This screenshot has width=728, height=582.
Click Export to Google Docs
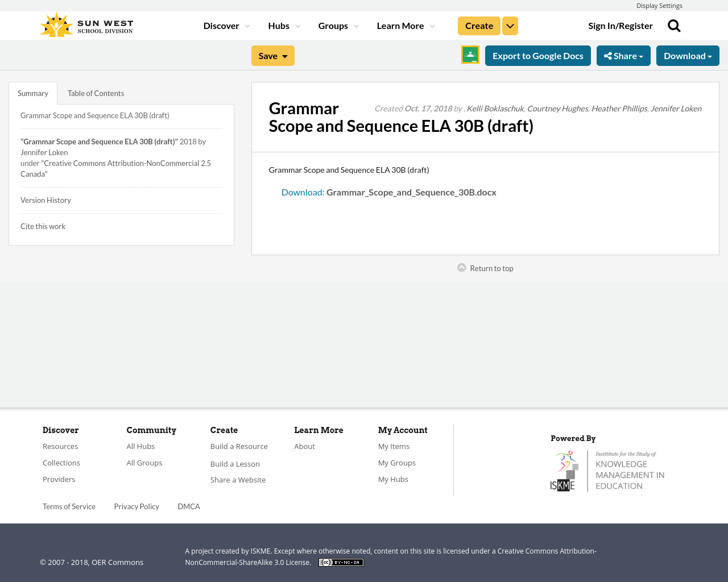click(x=537, y=55)
